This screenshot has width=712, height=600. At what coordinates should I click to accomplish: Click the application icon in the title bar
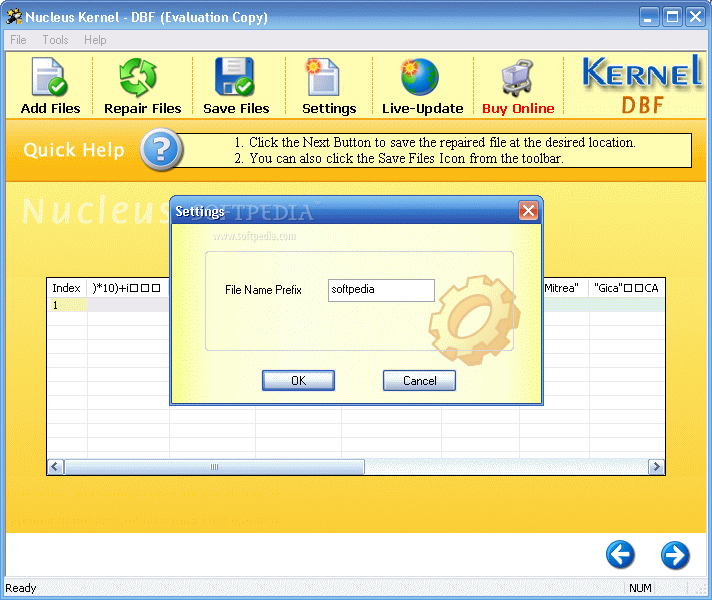(14, 16)
